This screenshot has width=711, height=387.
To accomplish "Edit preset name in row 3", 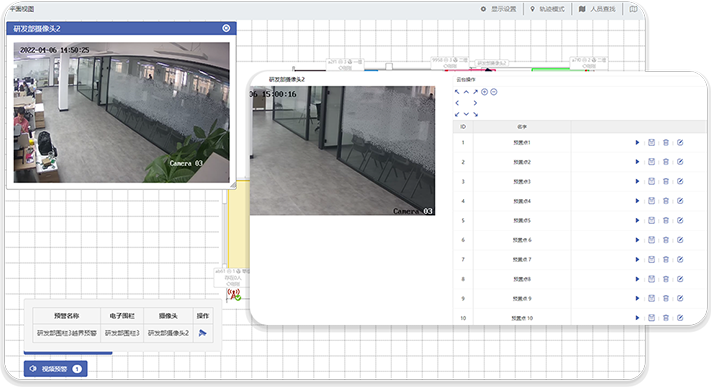I will coord(680,181).
